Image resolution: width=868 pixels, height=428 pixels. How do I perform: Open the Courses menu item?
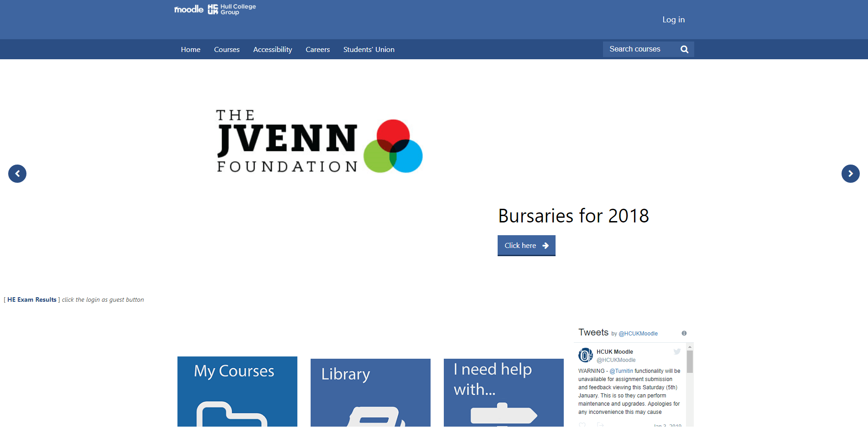point(227,50)
